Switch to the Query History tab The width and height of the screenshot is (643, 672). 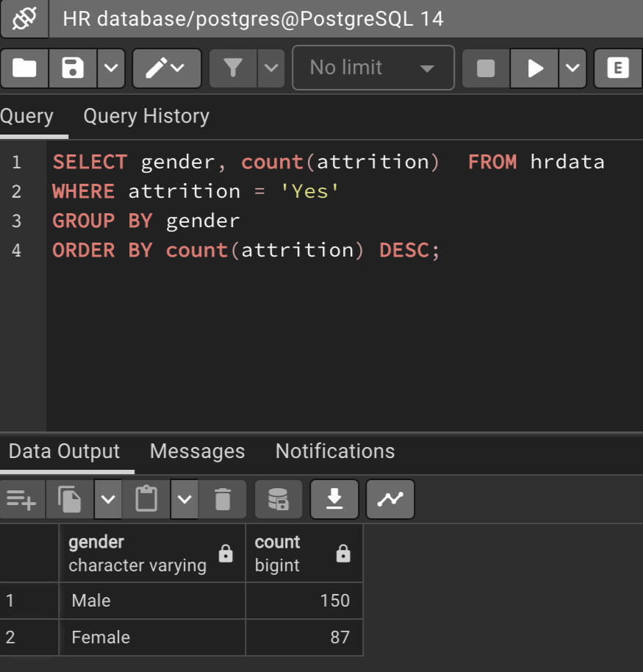point(146,116)
